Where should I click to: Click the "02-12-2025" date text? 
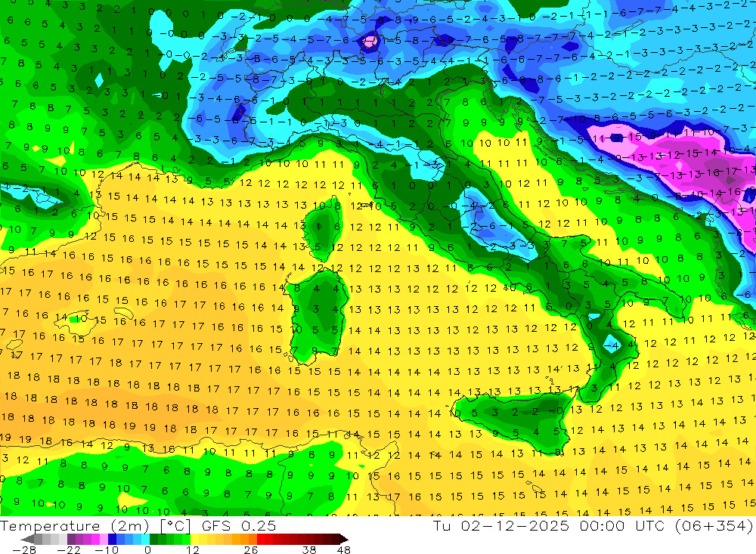click(x=514, y=525)
